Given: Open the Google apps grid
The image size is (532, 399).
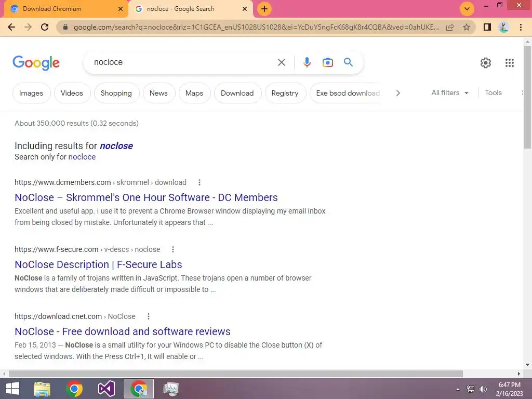Looking at the screenshot, I should click(509, 63).
